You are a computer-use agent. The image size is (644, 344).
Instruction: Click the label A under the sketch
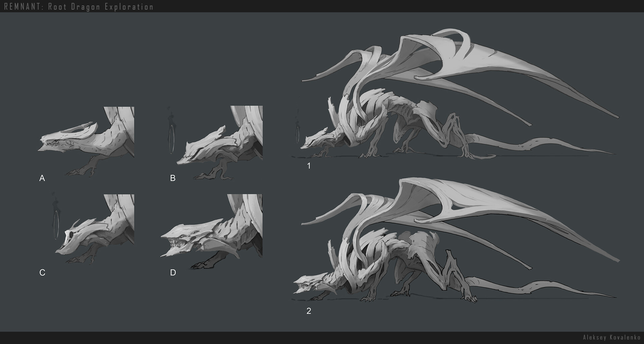(x=42, y=178)
